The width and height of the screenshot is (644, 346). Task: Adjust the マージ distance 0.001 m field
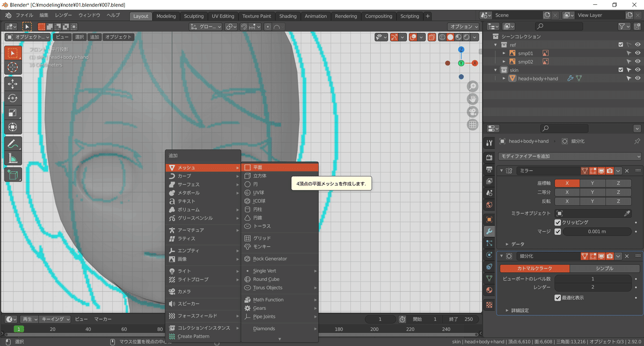click(x=596, y=232)
